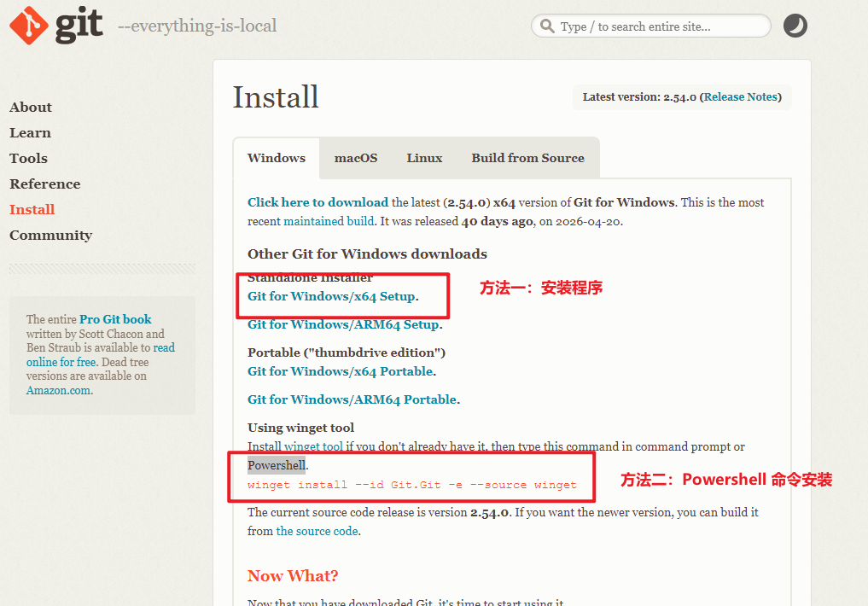Screen dimensions: 868x606
Task: Switch to the Windows tab
Action: pos(277,158)
